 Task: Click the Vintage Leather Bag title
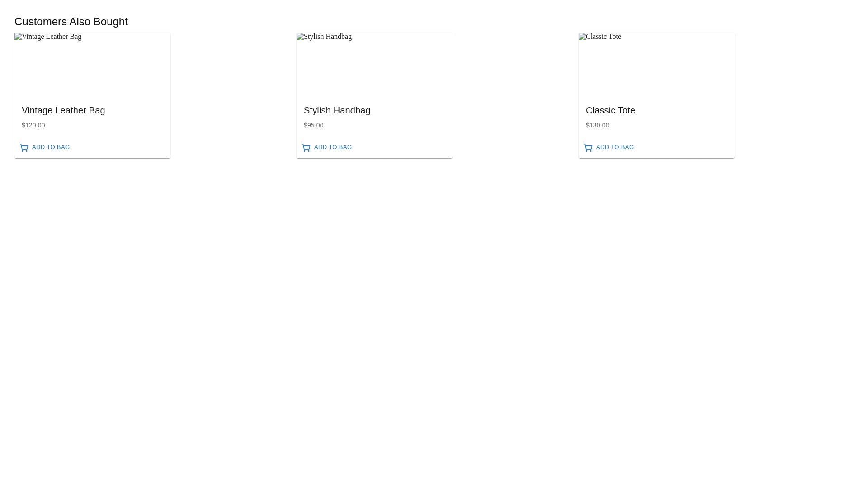[x=63, y=110]
